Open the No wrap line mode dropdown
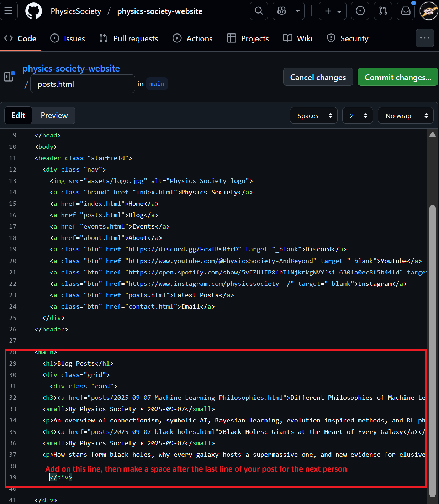Screen dimensions: 439x504 coord(405,116)
